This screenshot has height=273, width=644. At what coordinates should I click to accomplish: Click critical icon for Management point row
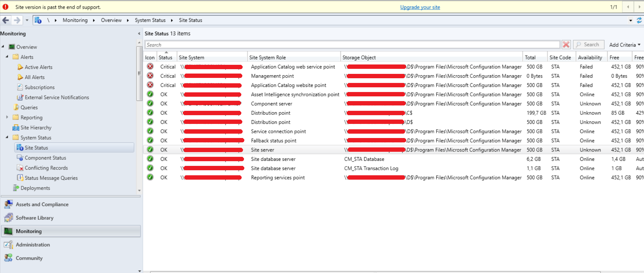click(x=150, y=76)
